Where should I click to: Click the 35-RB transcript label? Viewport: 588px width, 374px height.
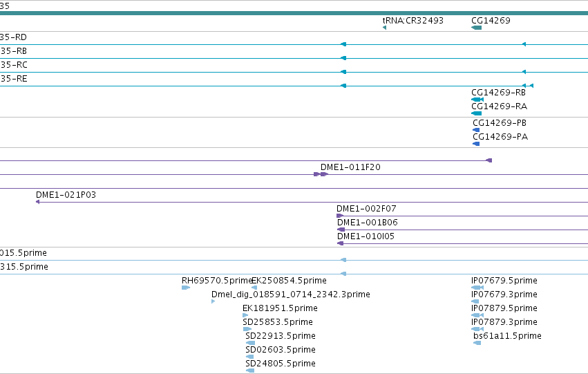(14, 51)
